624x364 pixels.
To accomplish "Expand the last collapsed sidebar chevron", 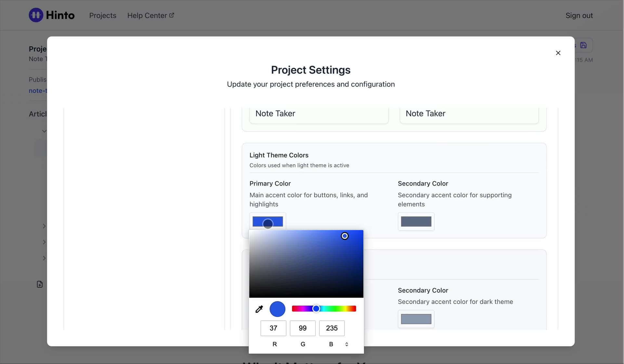I will click(44, 258).
